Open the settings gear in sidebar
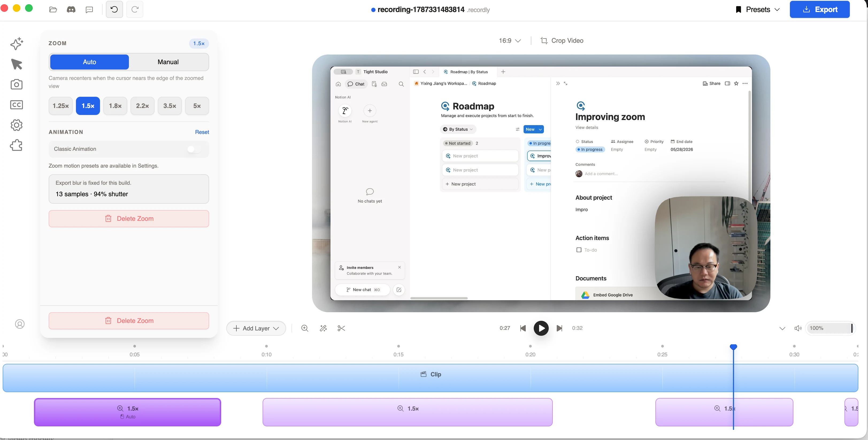 [17, 125]
